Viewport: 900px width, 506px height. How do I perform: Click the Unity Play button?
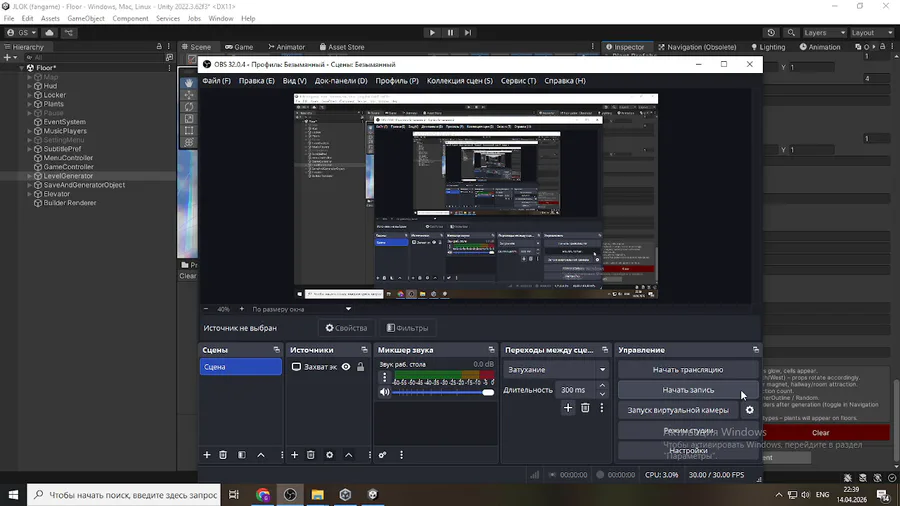point(432,33)
